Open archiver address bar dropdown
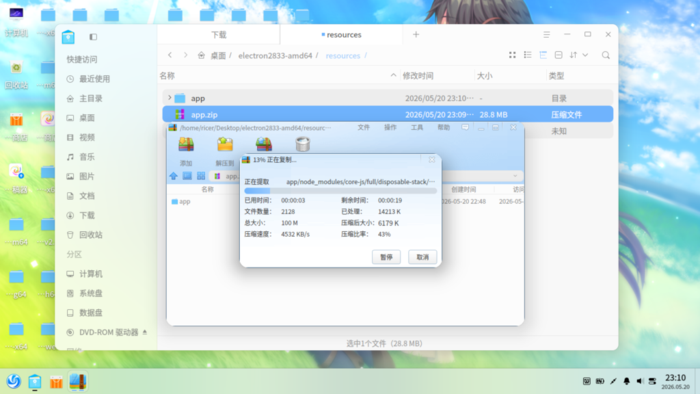Image resolution: width=700 pixels, height=394 pixels. click(x=515, y=176)
